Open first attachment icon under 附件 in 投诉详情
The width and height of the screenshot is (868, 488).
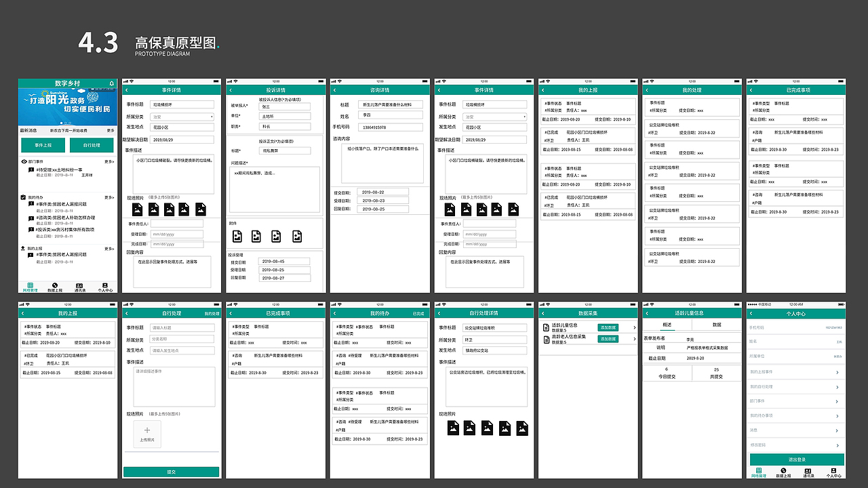[x=237, y=236]
